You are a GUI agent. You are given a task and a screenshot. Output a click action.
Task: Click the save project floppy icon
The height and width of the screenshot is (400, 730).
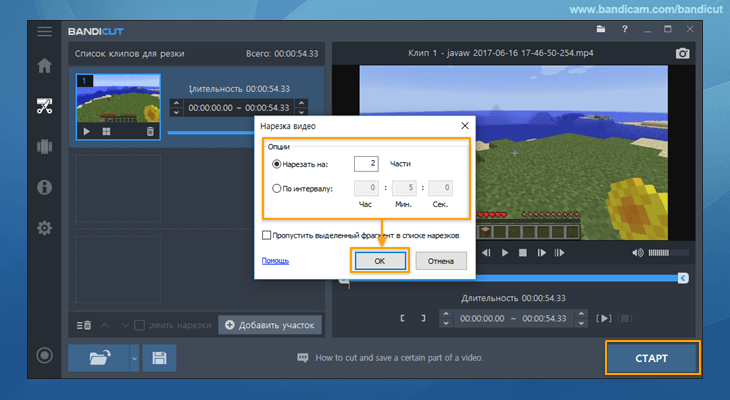coord(158,357)
